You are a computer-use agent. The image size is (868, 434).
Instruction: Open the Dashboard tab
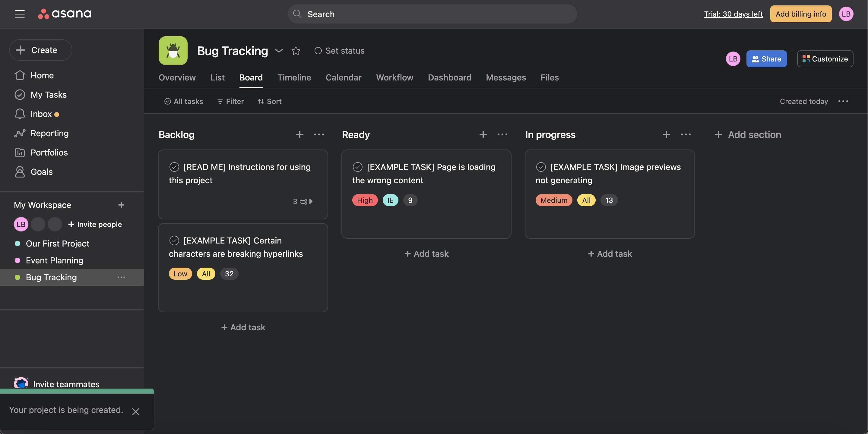point(449,78)
